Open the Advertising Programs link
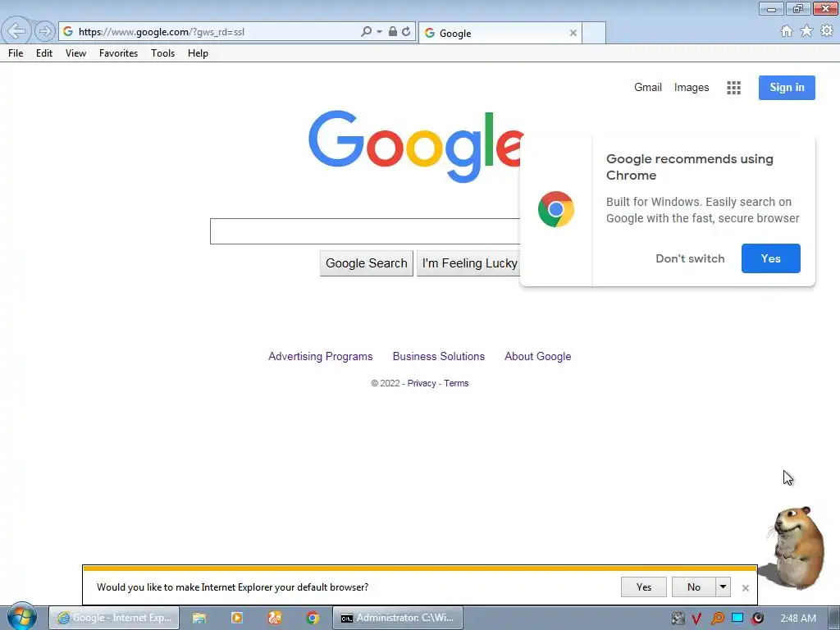This screenshot has height=630, width=840. pyautogui.click(x=321, y=356)
